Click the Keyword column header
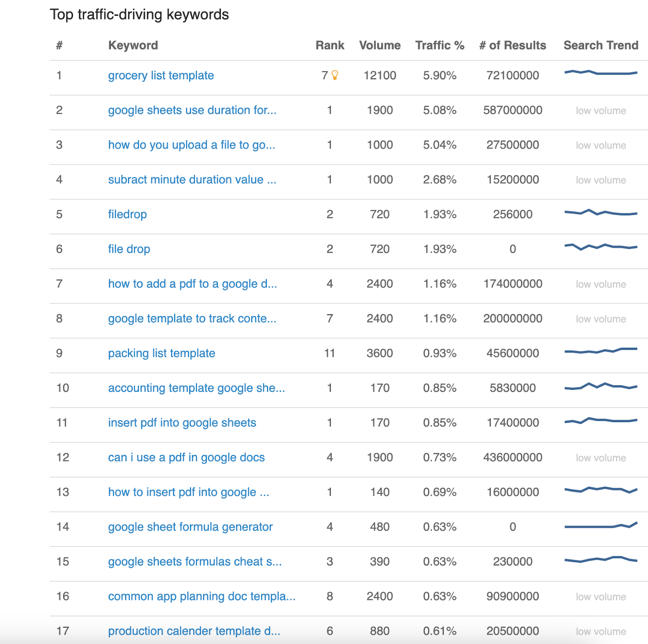 tap(133, 45)
